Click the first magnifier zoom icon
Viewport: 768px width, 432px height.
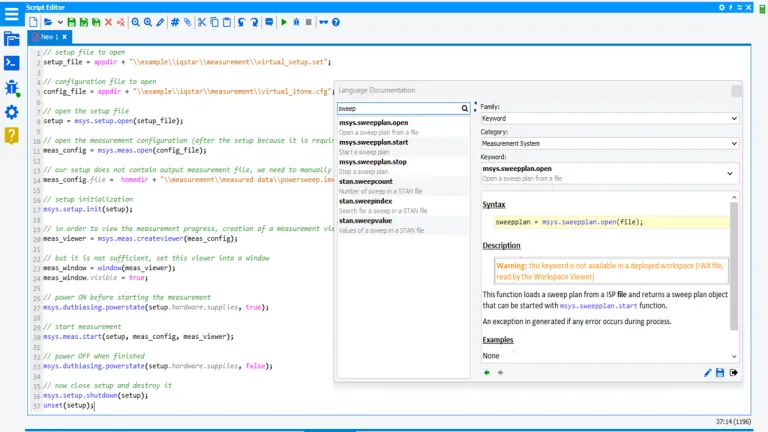click(x=136, y=22)
